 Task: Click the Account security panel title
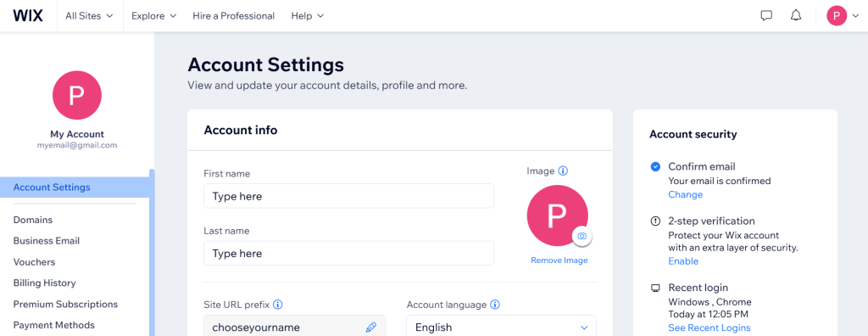tap(693, 134)
